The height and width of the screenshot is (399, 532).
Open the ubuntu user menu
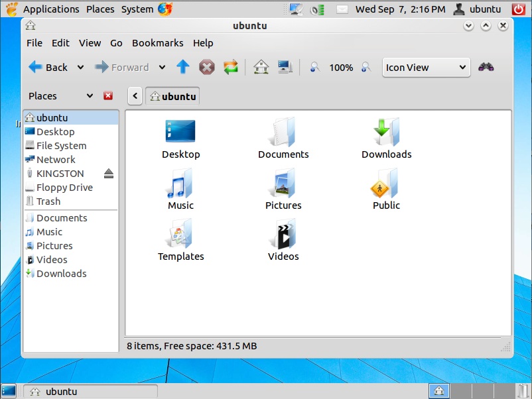[x=477, y=9]
